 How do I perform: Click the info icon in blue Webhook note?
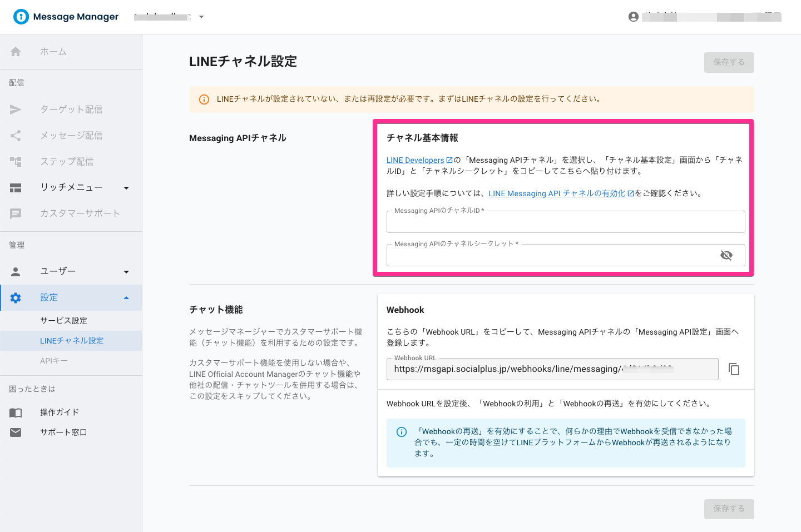pos(402,432)
